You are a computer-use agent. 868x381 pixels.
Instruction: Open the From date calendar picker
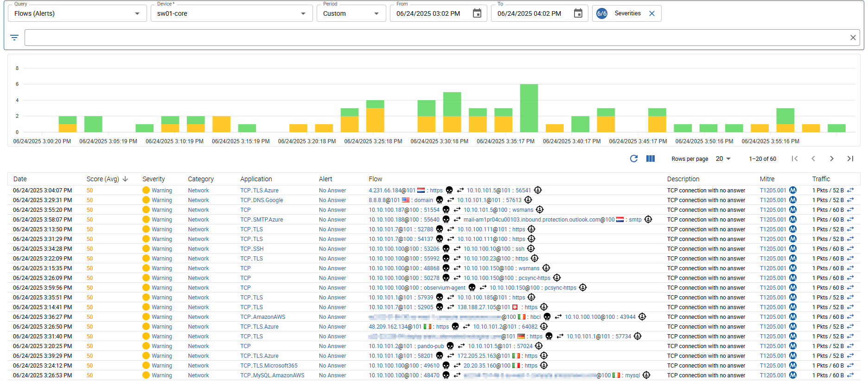tap(477, 13)
